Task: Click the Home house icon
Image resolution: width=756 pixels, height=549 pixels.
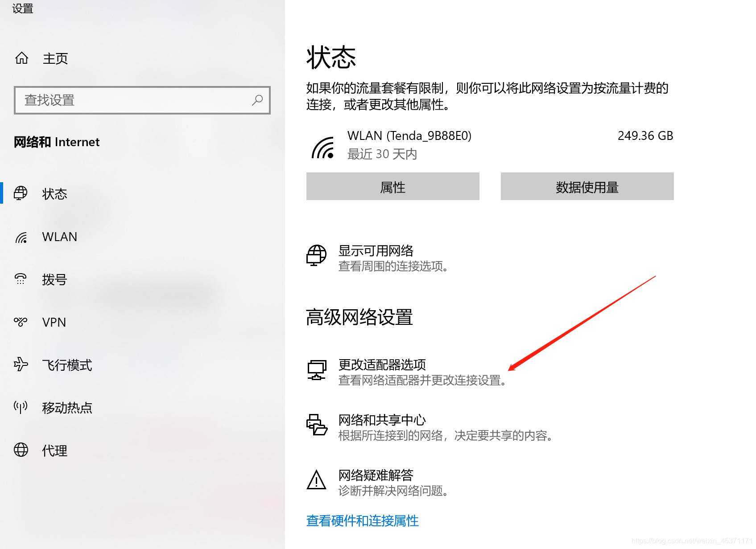Action: [x=21, y=58]
